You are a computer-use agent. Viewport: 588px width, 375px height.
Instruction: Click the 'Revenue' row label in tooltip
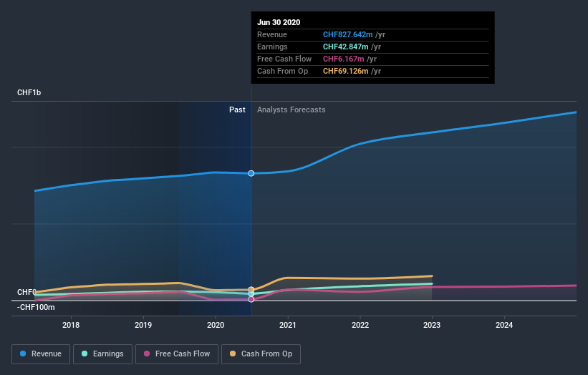tap(272, 34)
